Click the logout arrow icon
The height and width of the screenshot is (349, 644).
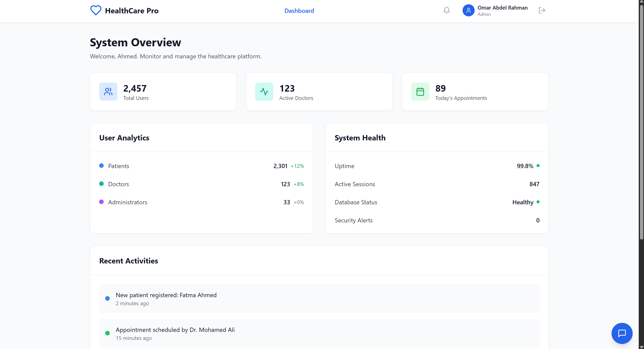click(x=542, y=10)
